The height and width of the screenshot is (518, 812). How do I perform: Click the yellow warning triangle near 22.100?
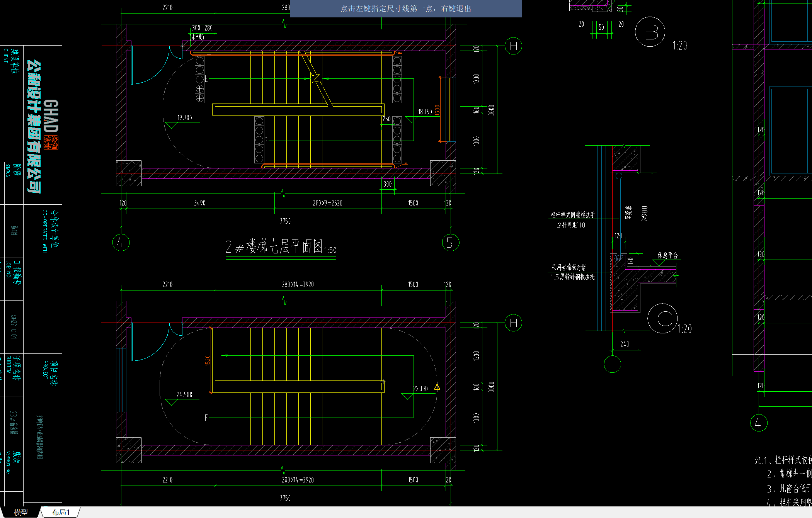click(437, 387)
